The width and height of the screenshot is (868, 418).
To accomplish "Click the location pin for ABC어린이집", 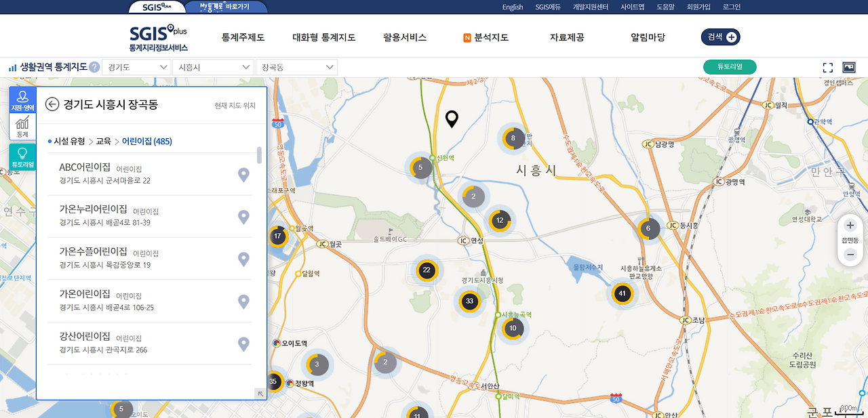I will [x=243, y=173].
